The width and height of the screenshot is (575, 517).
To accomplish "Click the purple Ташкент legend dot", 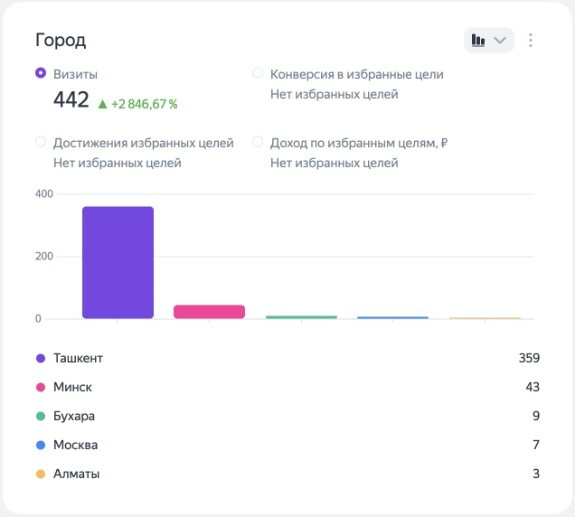I will tap(41, 358).
